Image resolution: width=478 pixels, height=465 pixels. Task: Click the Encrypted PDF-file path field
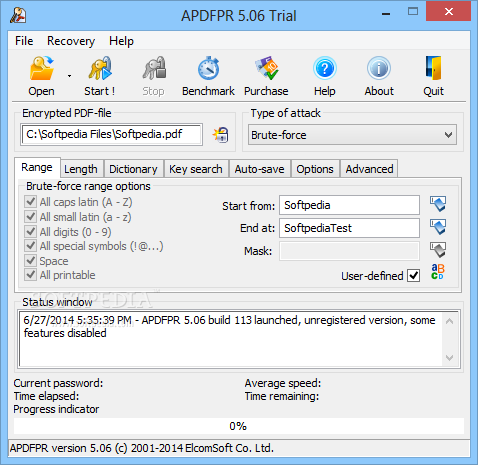(x=112, y=134)
